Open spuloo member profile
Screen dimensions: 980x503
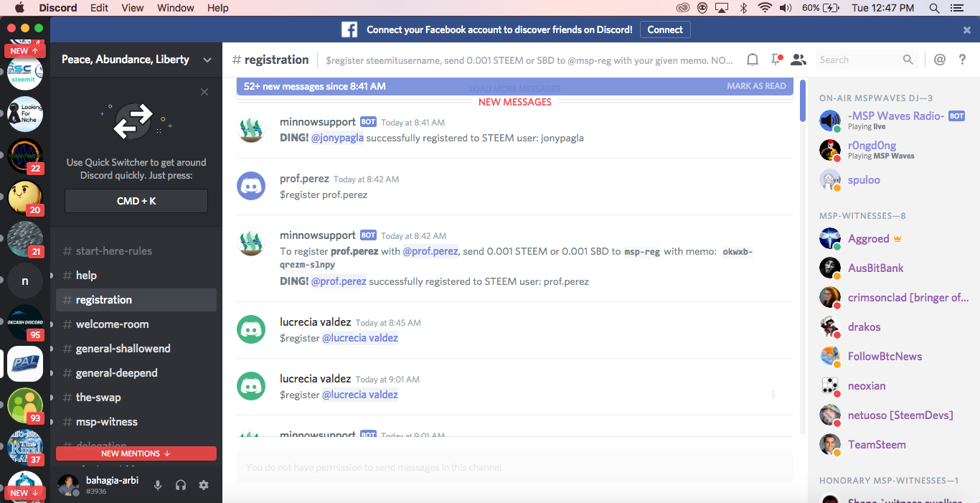pos(892,180)
